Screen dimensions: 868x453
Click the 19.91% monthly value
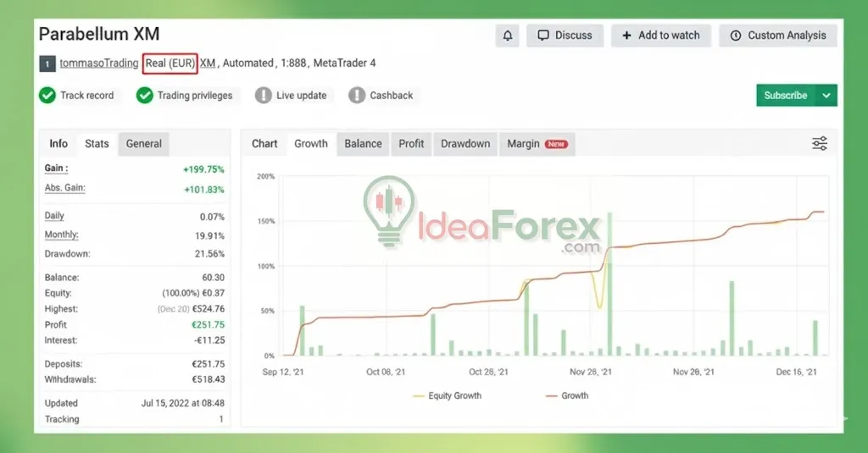[210, 235]
